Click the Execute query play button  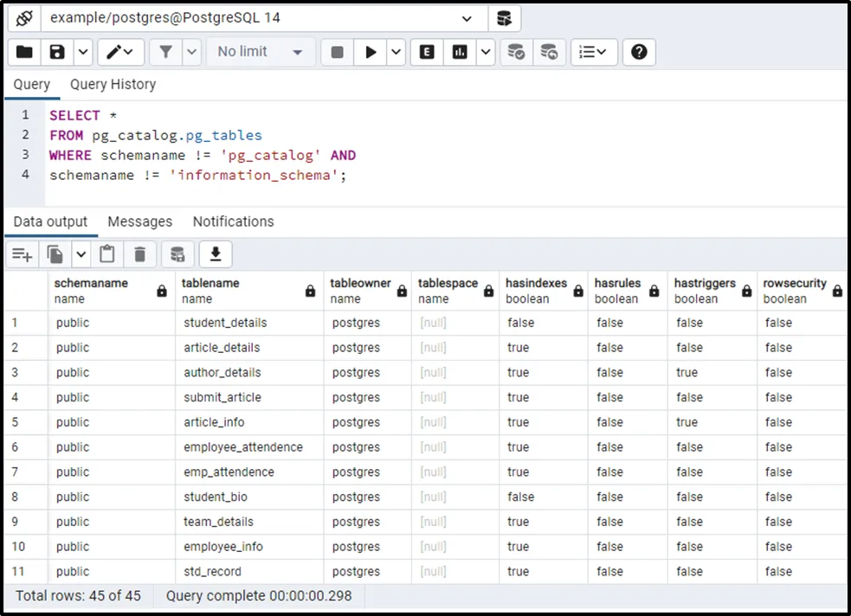(x=371, y=52)
